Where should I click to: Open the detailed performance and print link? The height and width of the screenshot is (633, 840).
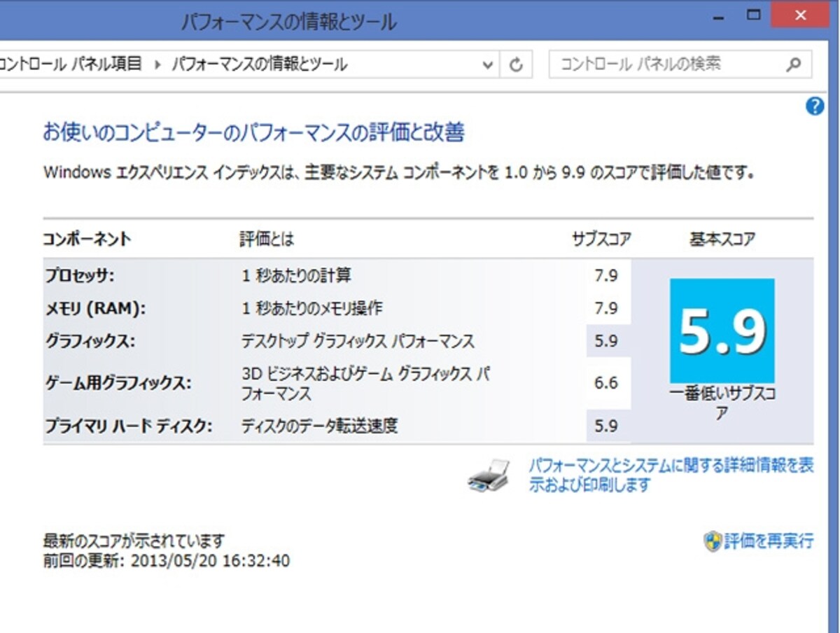671,475
